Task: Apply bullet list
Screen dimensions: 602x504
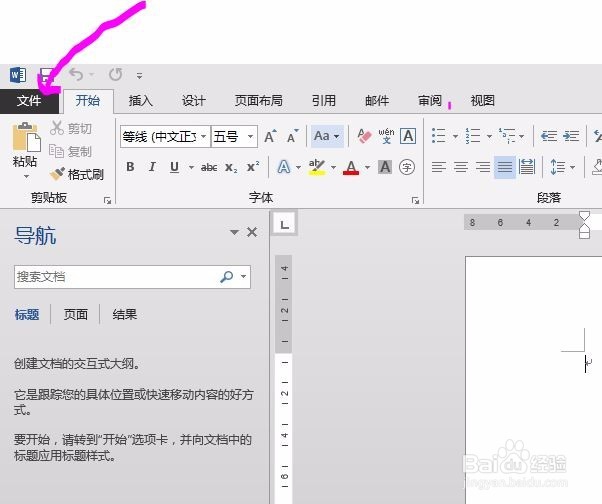Action: pyautogui.click(x=439, y=136)
